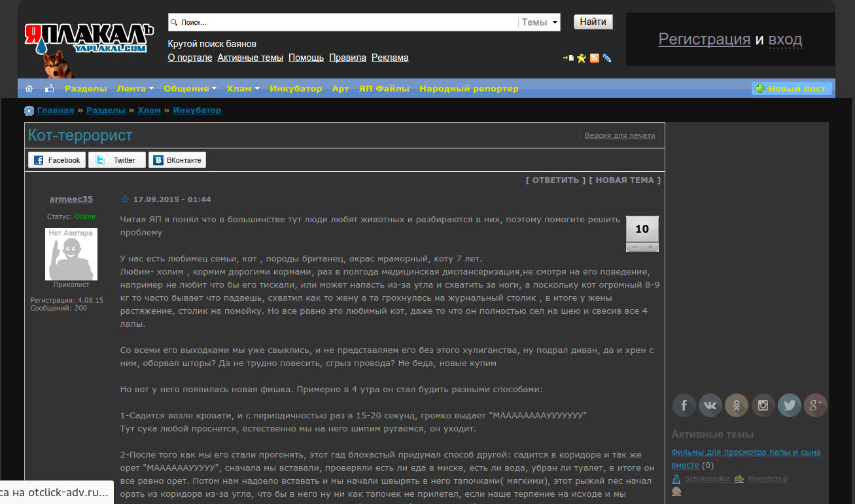This screenshot has height=504, width=855.
Task: Open the armeec35 user profile link
Action: 71,199
